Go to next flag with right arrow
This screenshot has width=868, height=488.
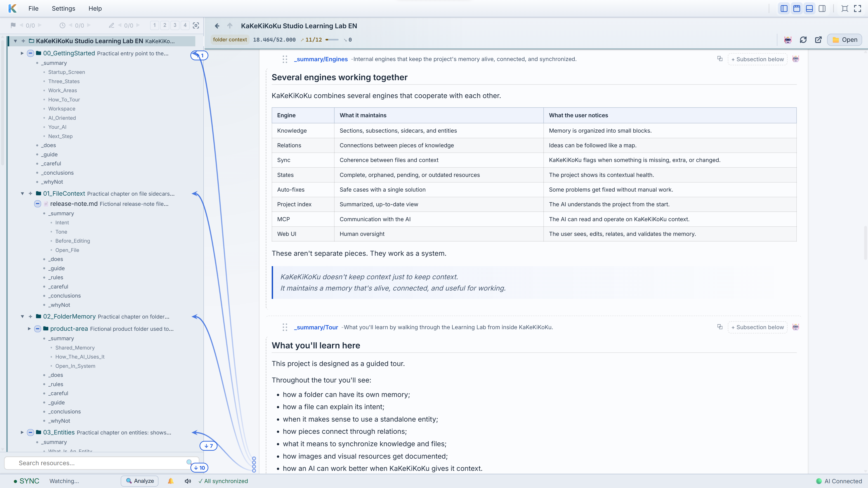[40, 25]
